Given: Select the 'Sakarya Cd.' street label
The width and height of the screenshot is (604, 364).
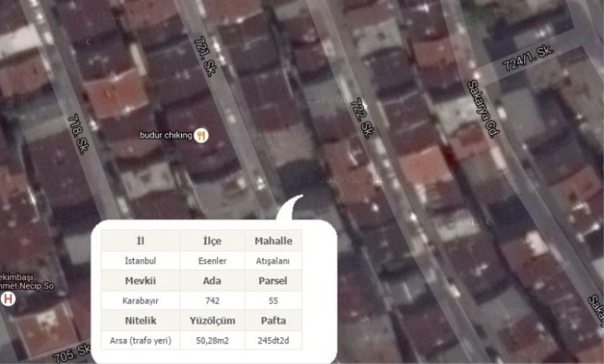Looking at the screenshot, I should pyautogui.click(x=483, y=108).
